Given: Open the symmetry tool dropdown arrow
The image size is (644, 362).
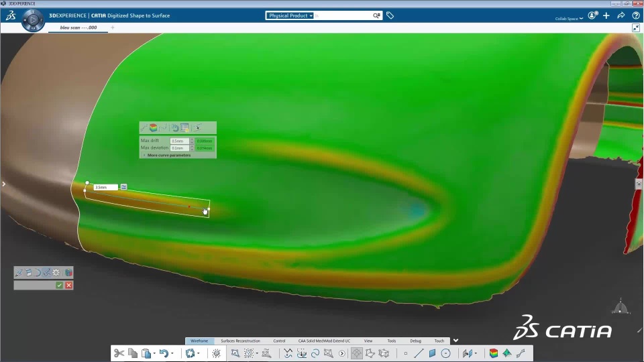Looking at the screenshot, I should (476, 353).
